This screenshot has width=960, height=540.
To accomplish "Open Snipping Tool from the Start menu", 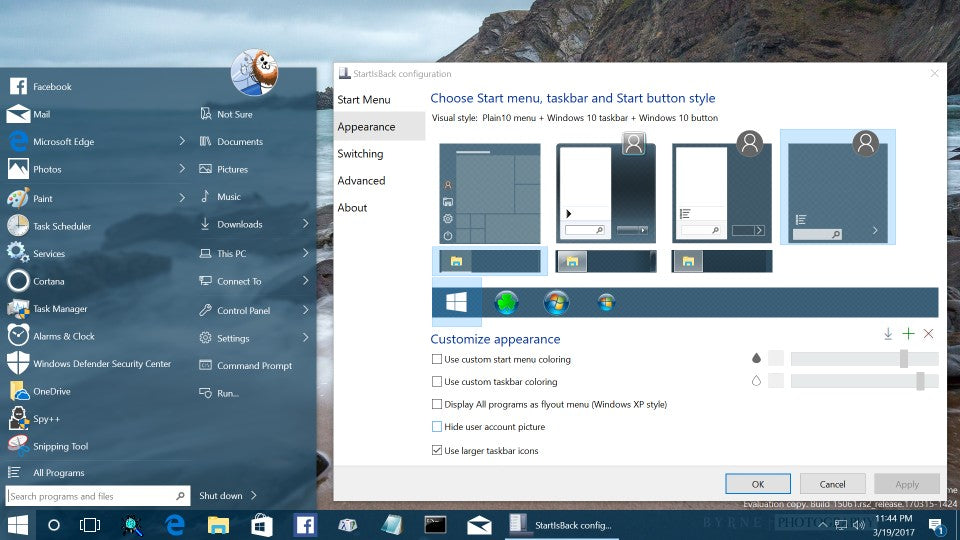I will tap(60, 447).
